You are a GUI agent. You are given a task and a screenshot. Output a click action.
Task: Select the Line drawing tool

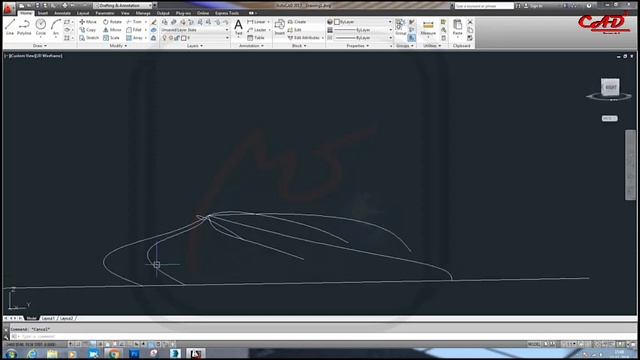point(10,27)
